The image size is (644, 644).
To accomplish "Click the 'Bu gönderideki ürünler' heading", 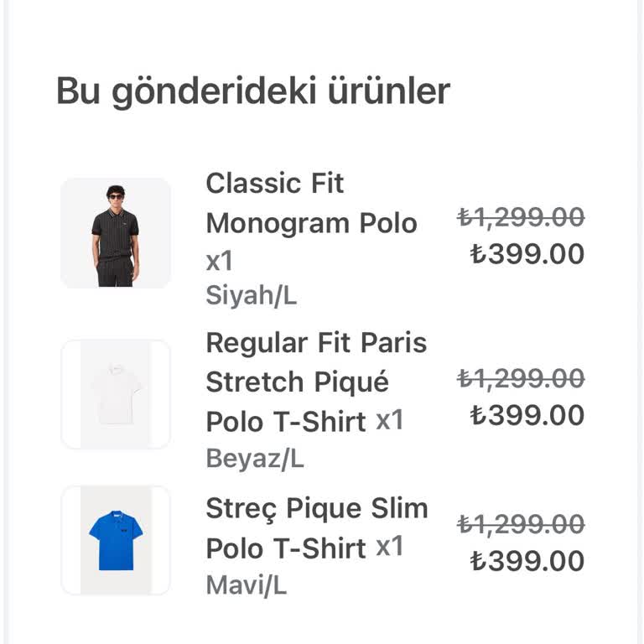I will (253, 91).
